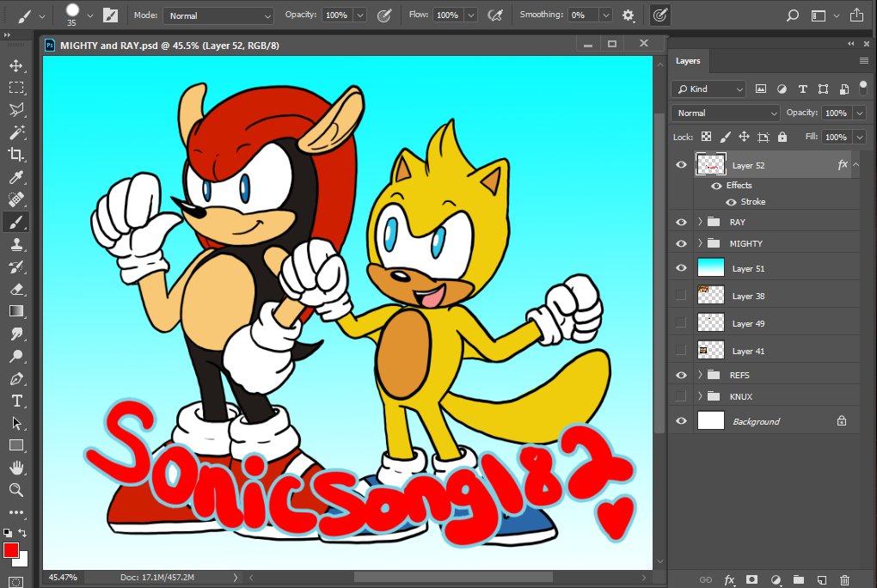Expand the REFS group

[700, 374]
